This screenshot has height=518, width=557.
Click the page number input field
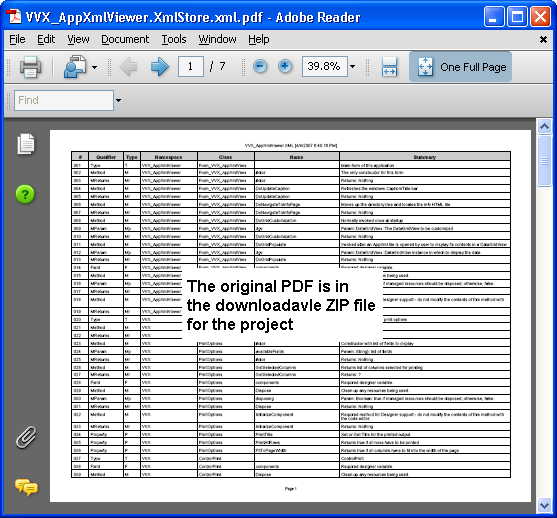191,66
